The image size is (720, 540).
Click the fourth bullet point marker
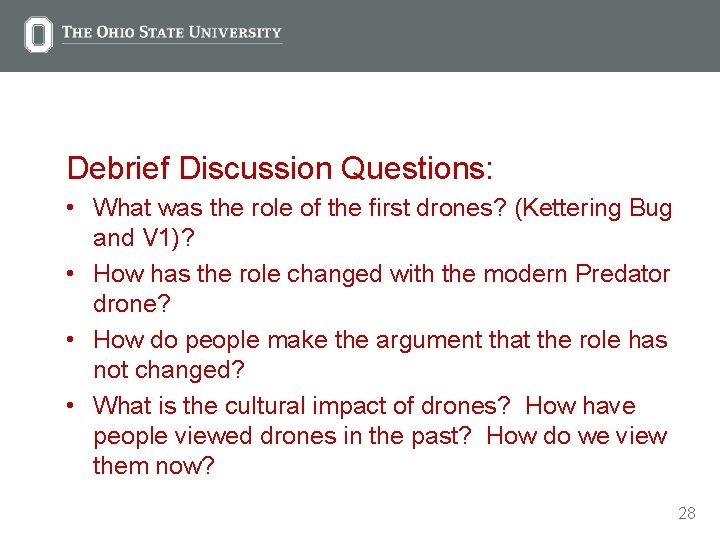coord(74,406)
